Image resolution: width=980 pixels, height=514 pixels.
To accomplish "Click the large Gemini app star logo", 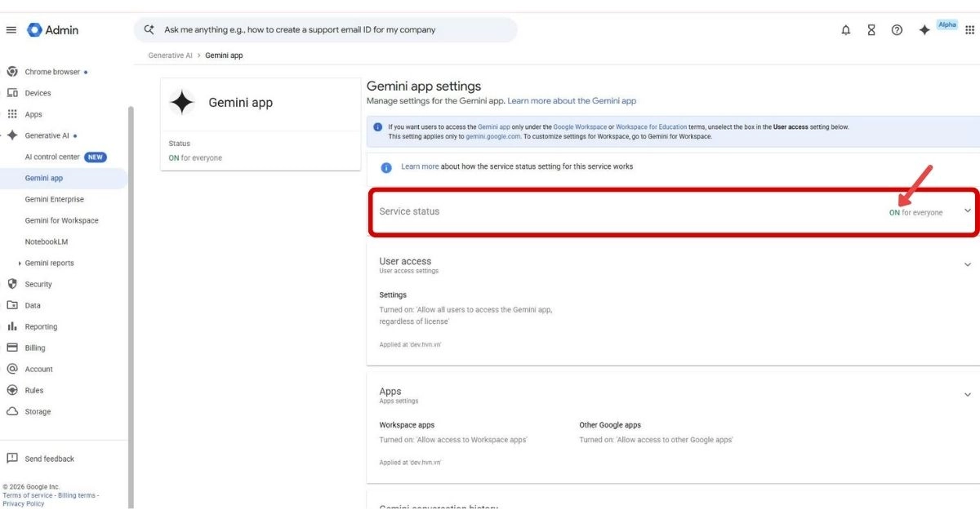I will [x=182, y=103].
